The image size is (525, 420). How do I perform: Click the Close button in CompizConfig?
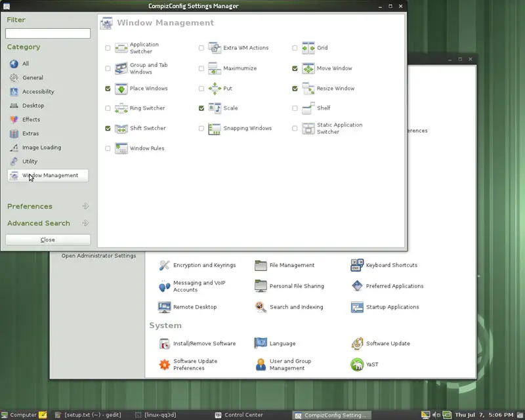point(48,240)
